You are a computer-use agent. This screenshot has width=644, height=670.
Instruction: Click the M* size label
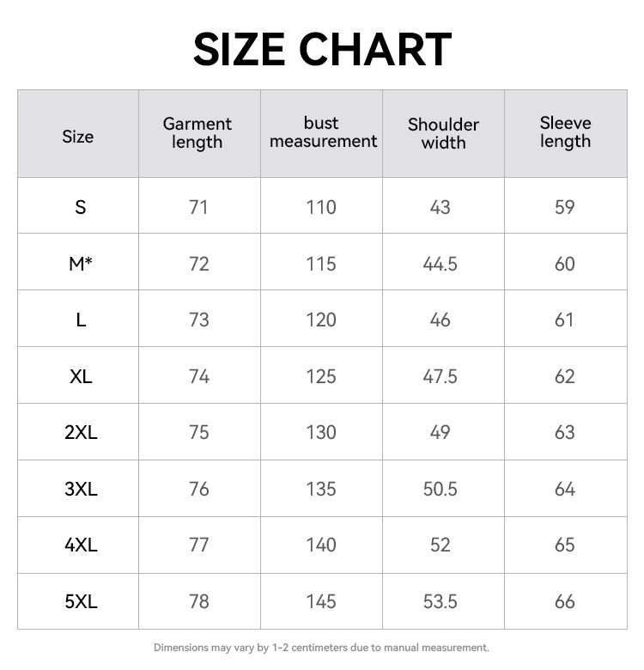[81, 264]
